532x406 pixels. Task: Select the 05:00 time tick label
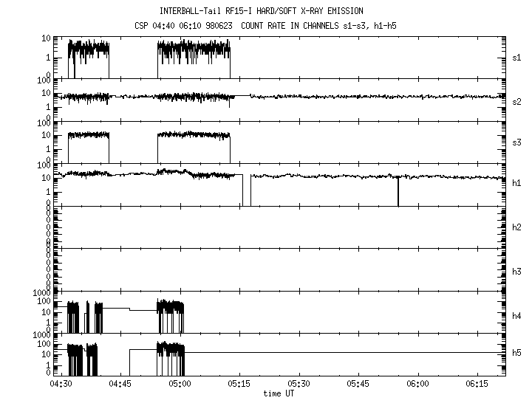tap(180, 385)
